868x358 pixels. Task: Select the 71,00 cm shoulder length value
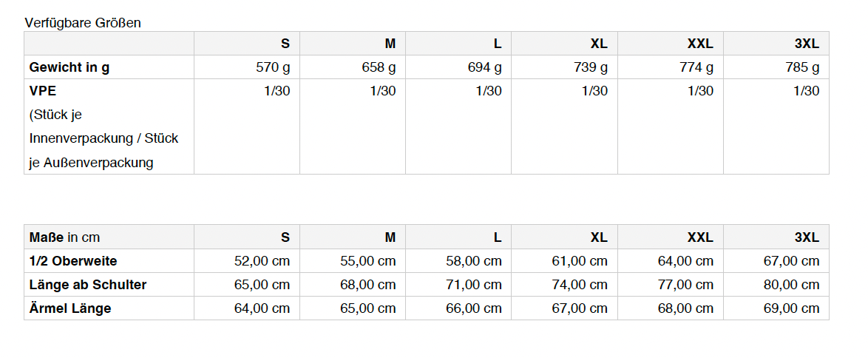(474, 285)
